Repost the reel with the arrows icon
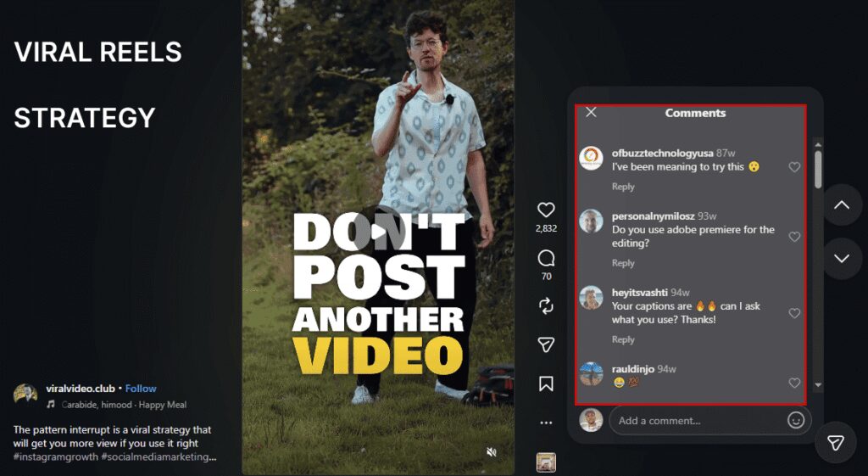The image size is (868, 476). coord(546,306)
